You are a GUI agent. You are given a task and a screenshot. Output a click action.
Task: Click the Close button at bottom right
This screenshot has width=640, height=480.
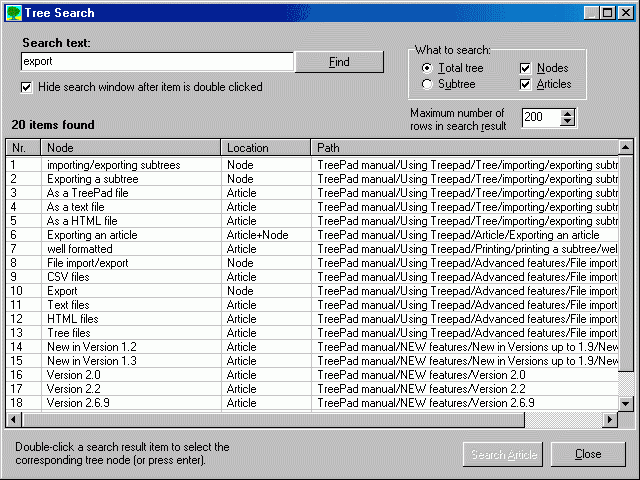(x=588, y=454)
